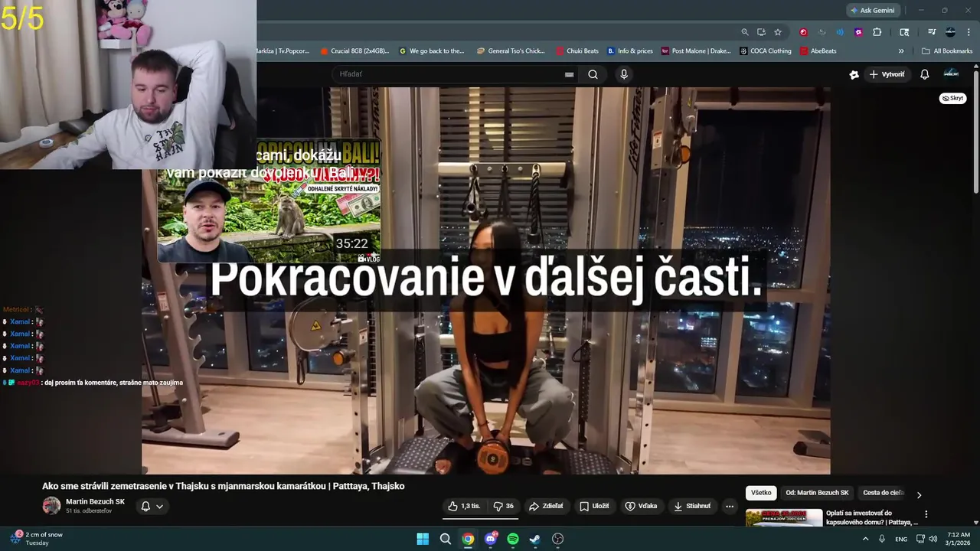This screenshot has width=980, height=551.
Task: Click the install app icon in the address bar
Action: [x=761, y=32]
